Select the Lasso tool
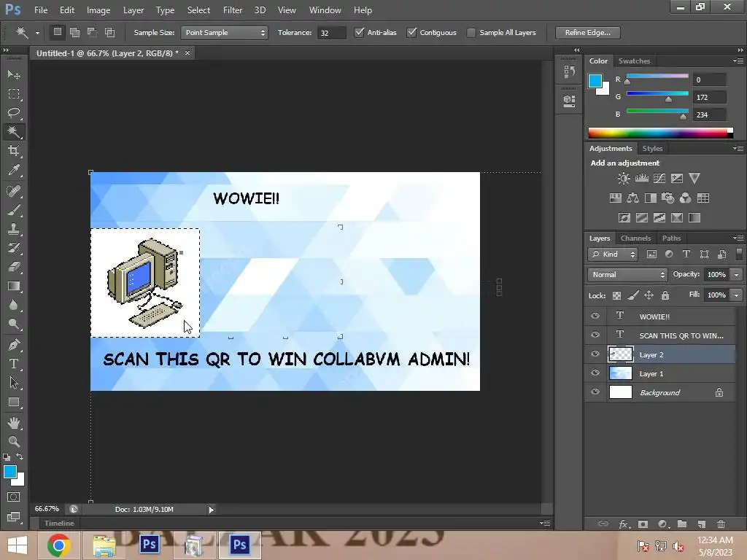The image size is (747, 560). pos(14,113)
